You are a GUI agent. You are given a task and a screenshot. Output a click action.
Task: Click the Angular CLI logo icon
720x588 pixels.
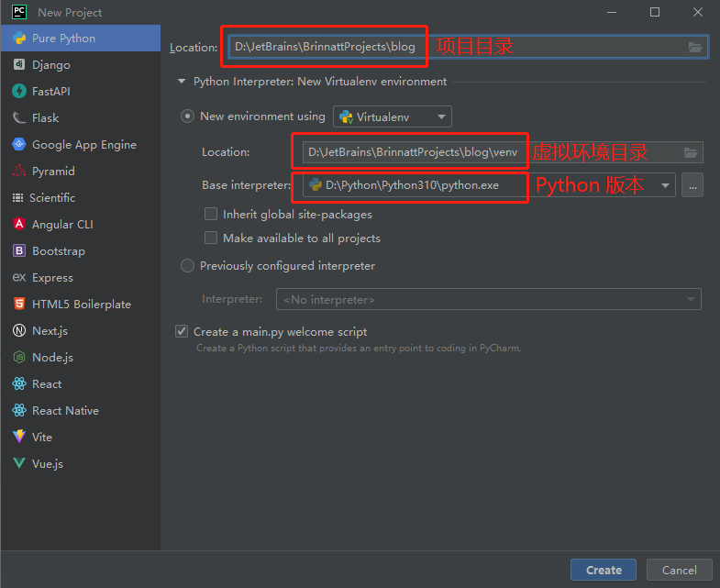(19, 224)
